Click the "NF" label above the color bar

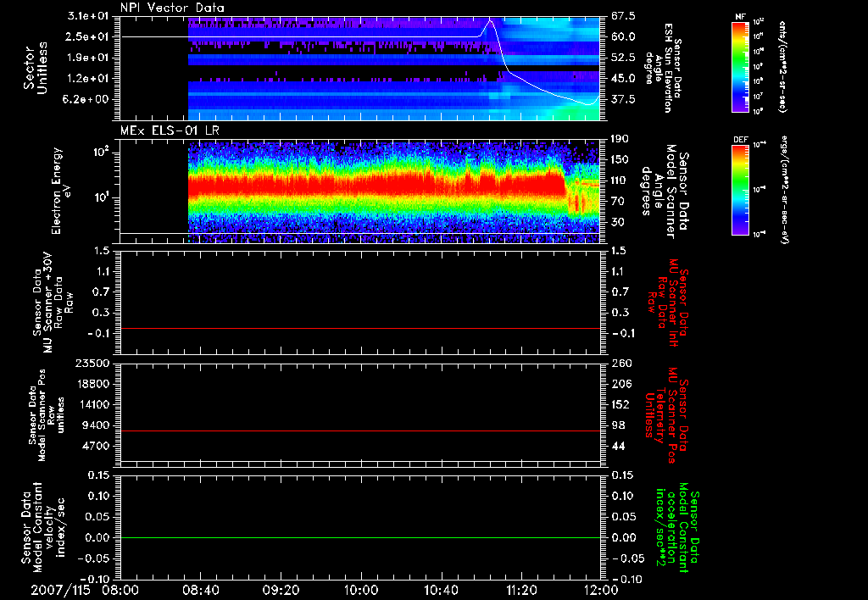(x=740, y=17)
